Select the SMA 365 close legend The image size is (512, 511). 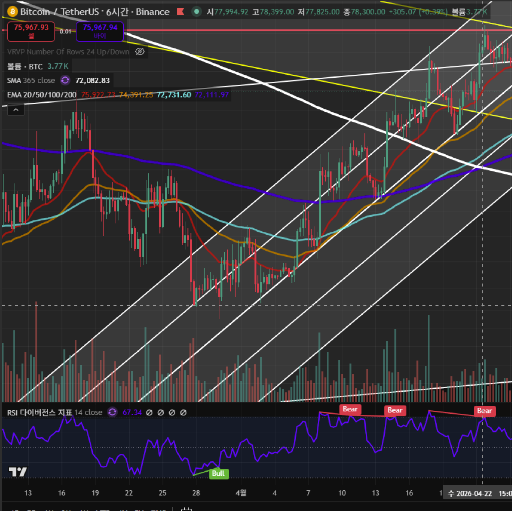[x=31, y=80]
